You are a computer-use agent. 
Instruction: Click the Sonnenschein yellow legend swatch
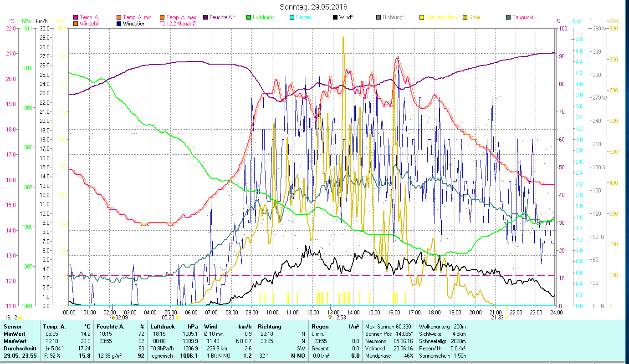(x=422, y=17)
